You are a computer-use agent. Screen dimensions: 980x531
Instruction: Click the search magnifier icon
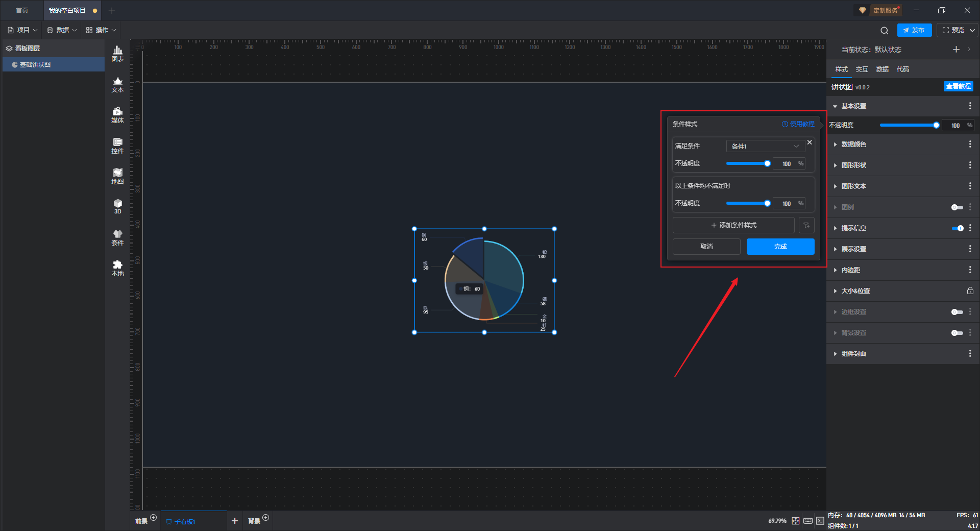click(884, 31)
